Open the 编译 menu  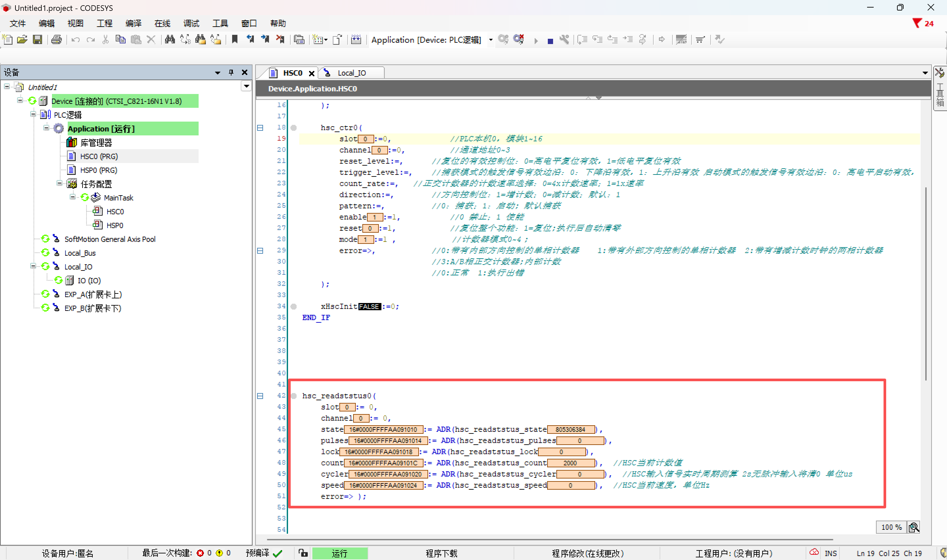click(133, 23)
